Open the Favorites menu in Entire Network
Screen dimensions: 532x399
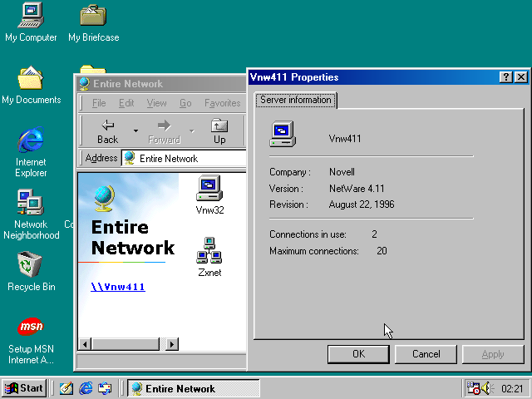[x=222, y=103]
